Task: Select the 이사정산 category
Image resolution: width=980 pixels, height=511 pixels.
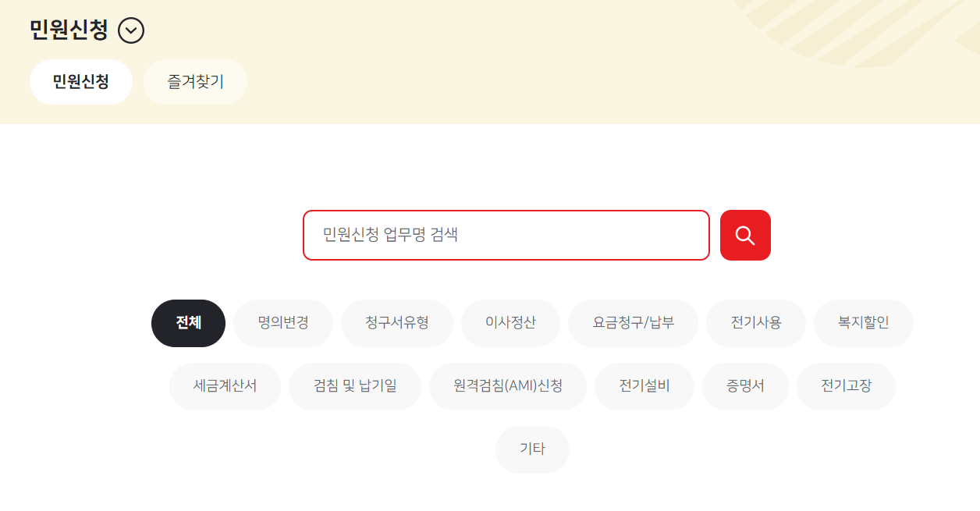Action: (510, 323)
